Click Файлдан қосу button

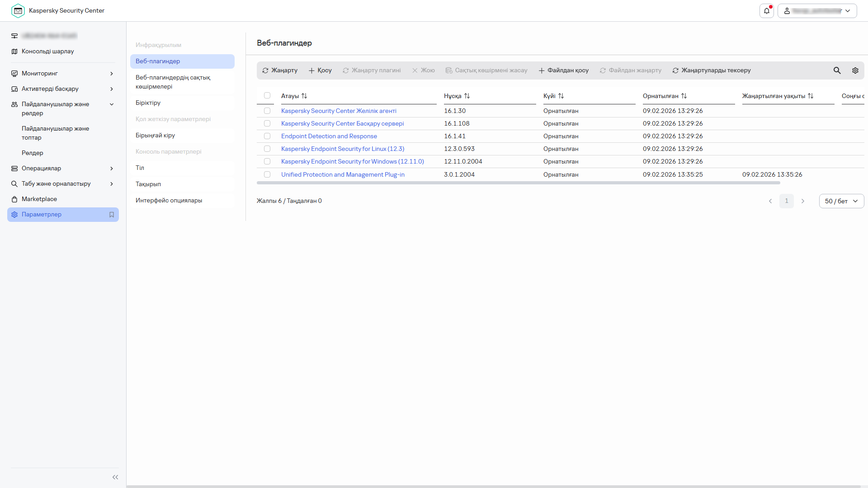563,70
